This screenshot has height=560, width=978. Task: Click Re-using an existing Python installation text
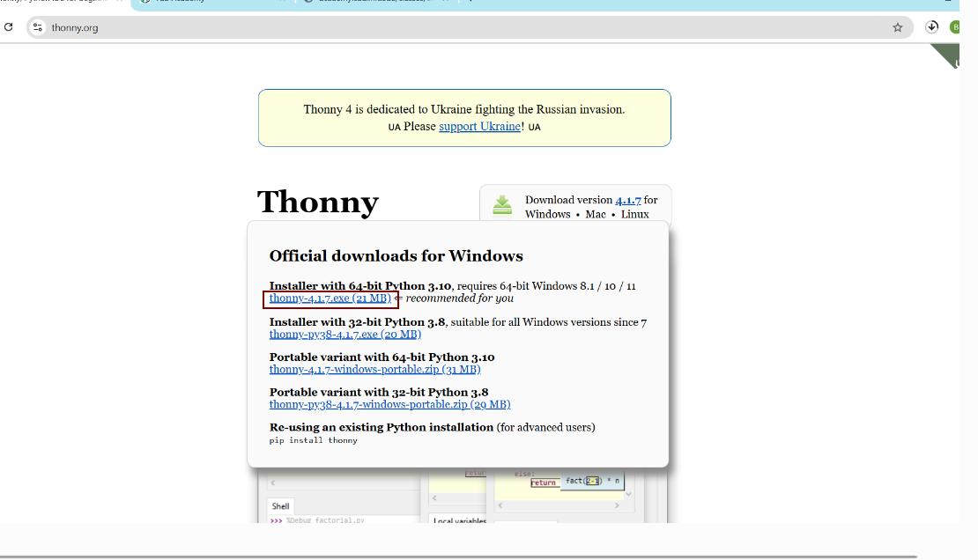click(x=382, y=427)
